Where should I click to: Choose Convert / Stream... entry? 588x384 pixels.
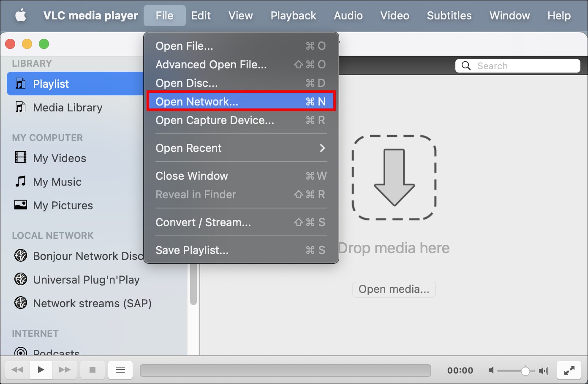pos(241,222)
